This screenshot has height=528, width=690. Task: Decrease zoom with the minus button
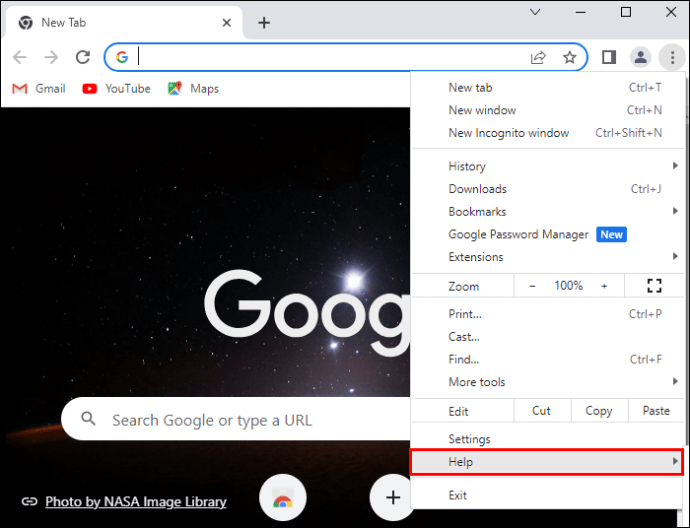click(x=532, y=286)
